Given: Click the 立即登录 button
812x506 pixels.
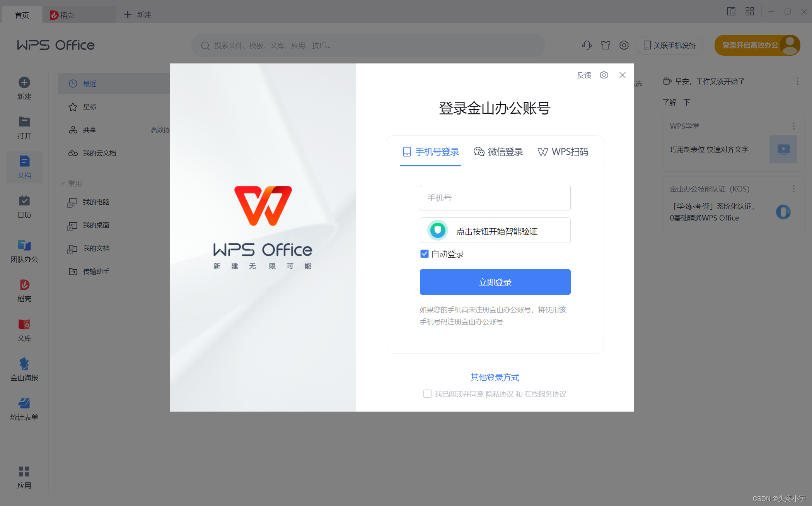Looking at the screenshot, I should click(x=495, y=282).
